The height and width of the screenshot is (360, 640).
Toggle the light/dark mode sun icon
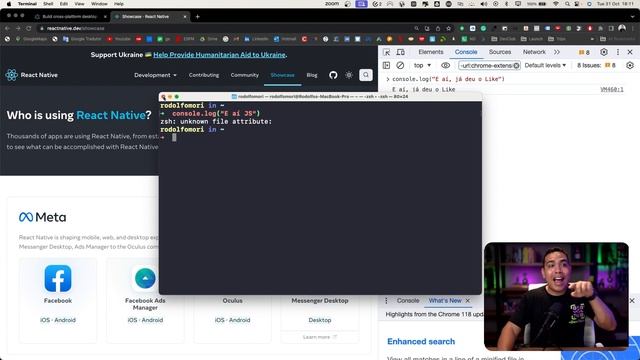pyautogui.click(x=349, y=75)
